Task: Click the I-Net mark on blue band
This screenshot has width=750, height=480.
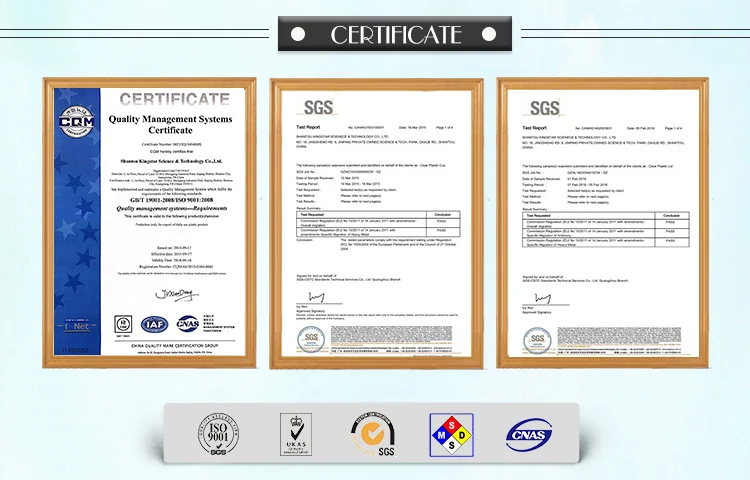Action: 77,327
